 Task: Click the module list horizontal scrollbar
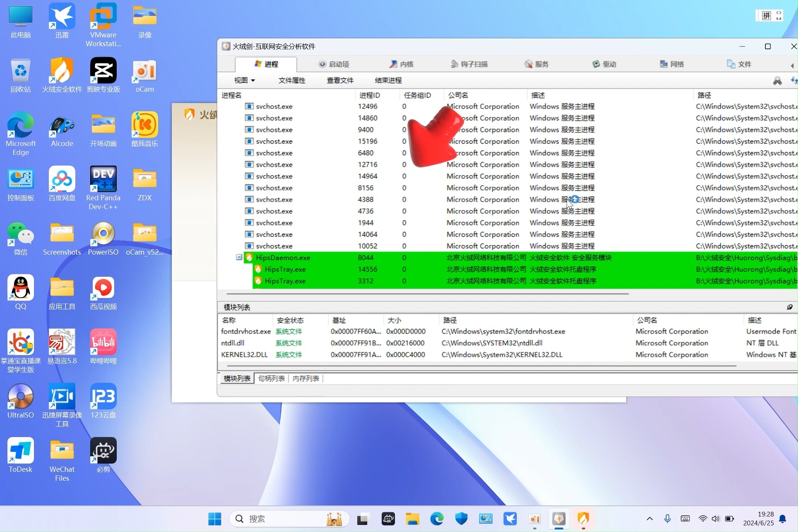click(x=481, y=366)
